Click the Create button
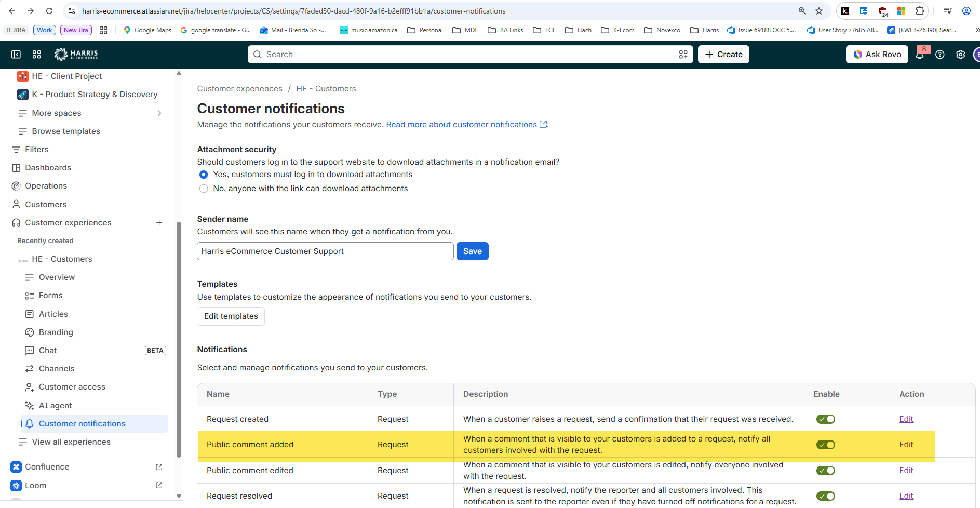Viewport: 980px width, 508px height. tap(723, 55)
